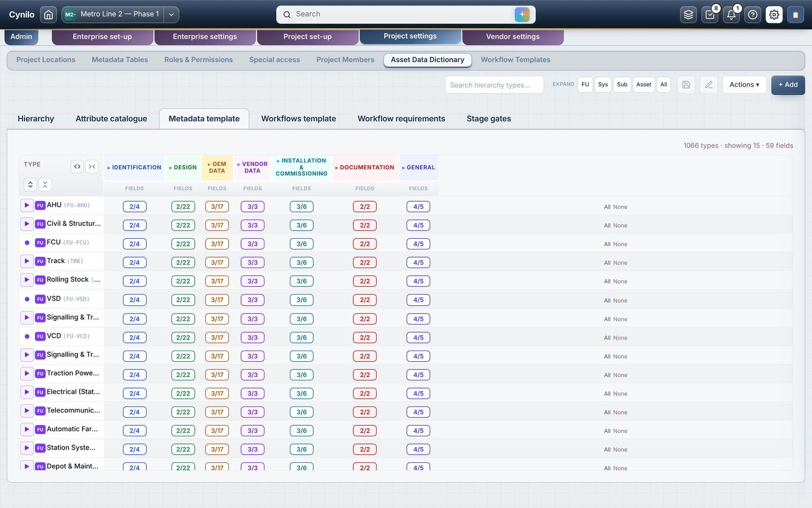Expand the Traction Powe... row
Image resolution: width=812 pixels, height=508 pixels.
click(x=27, y=373)
